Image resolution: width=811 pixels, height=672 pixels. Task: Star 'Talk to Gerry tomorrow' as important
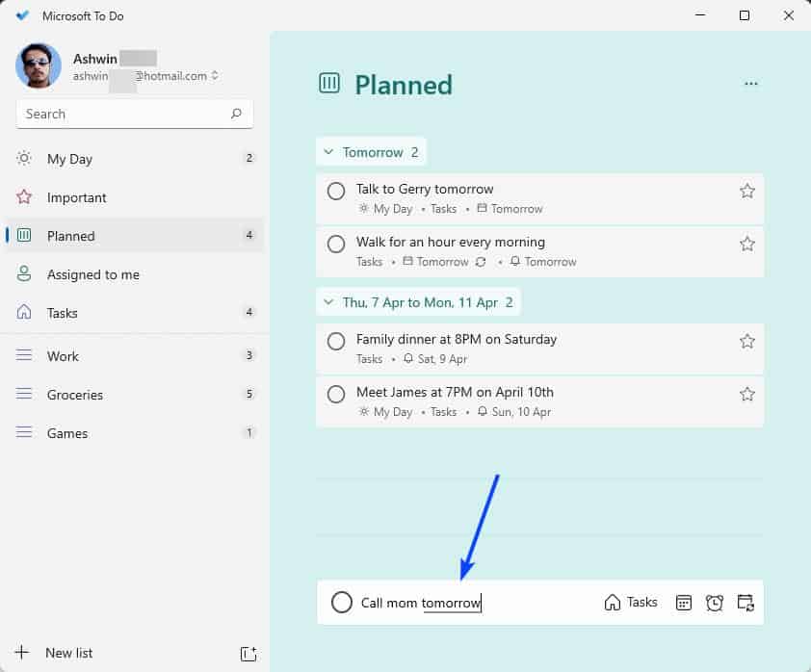[x=747, y=191]
